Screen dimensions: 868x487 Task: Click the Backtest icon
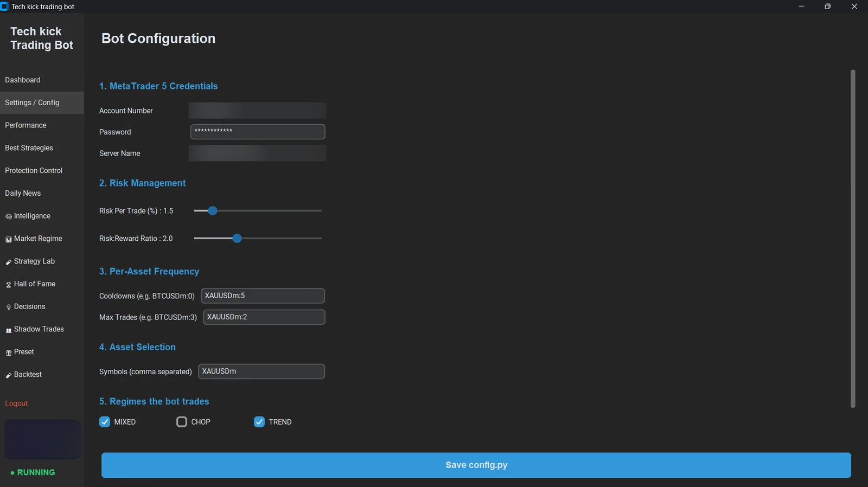(9, 375)
